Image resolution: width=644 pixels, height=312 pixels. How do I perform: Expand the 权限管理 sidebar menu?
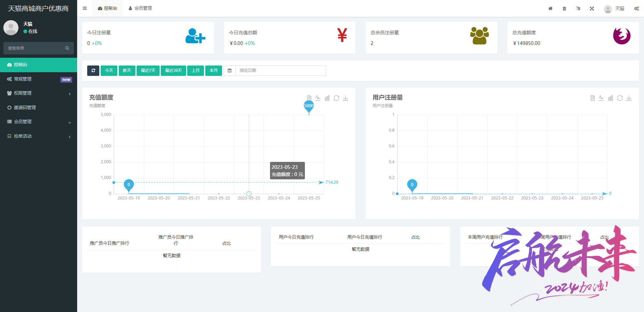tap(39, 93)
